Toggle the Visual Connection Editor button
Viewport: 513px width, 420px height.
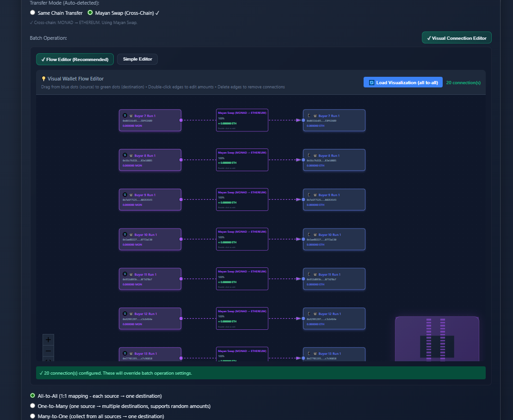point(457,38)
